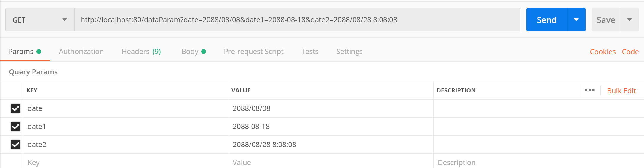The image size is (644, 168).
Task: Uncheck the date parameter checkbox
Action: tap(16, 108)
